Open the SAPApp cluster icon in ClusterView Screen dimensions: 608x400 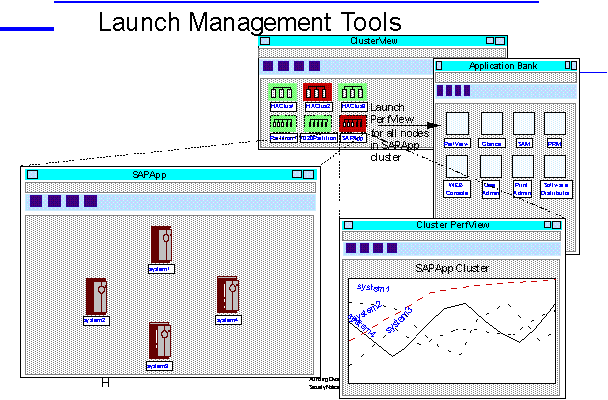351,124
